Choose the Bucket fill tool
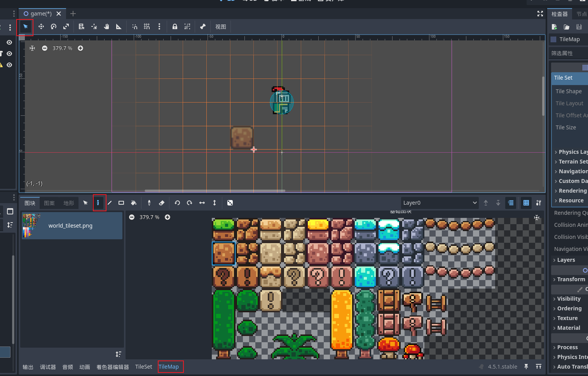The image size is (588, 376). point(134,203)
